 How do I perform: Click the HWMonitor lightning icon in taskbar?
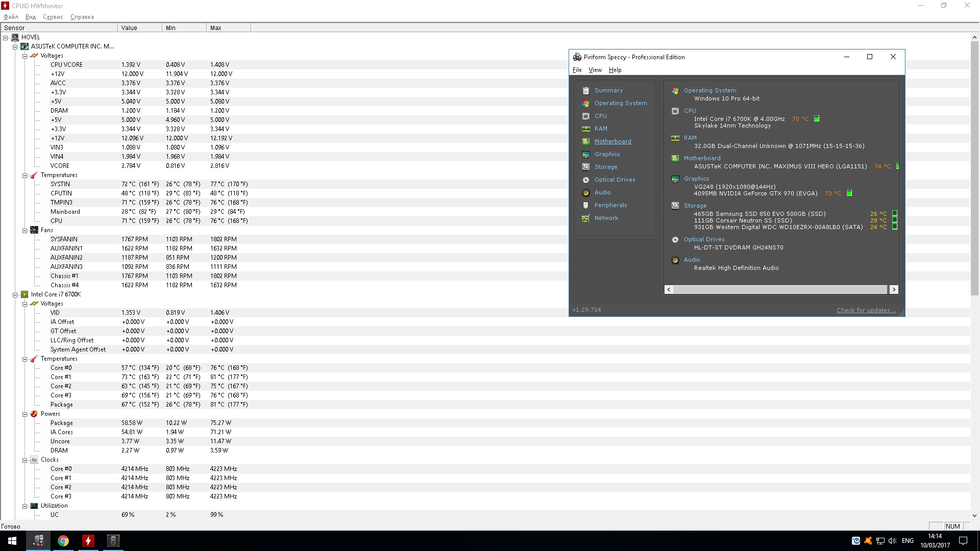tap(88, 541)
